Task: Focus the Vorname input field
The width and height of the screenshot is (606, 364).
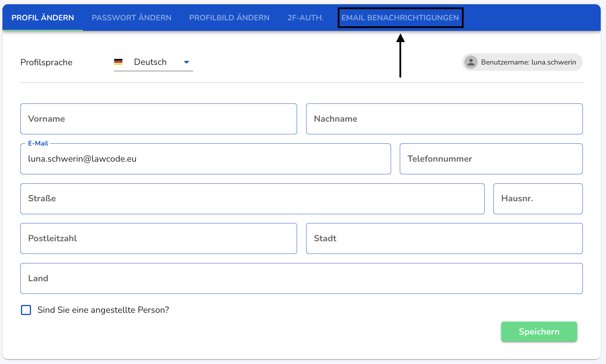Action: (x=159, y=119)
